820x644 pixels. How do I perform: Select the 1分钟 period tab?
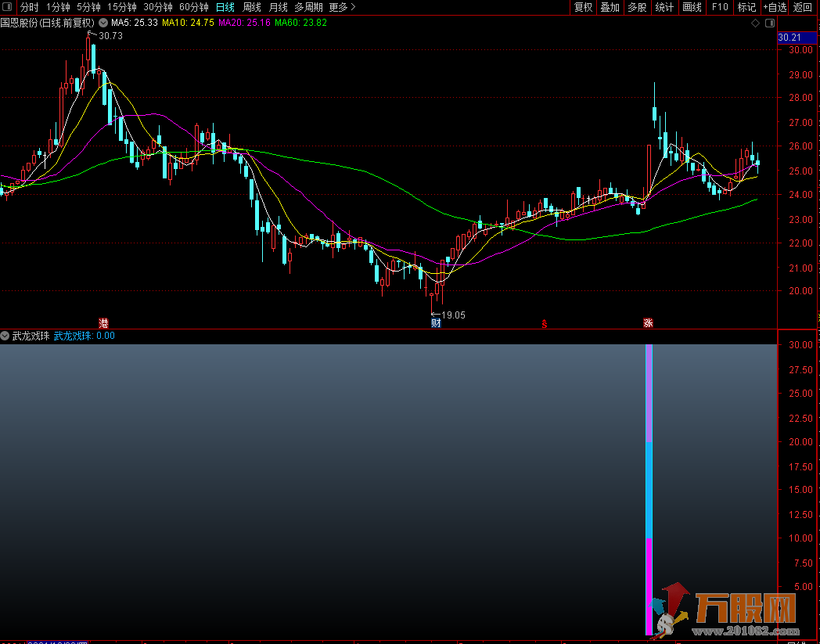point(58,7)
